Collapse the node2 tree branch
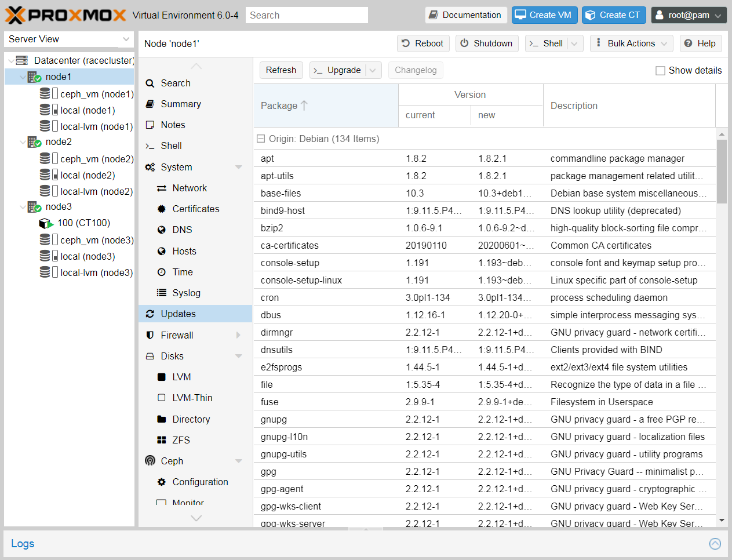Image resolution: width=732 pixels, height=560 pixels. 23,142
